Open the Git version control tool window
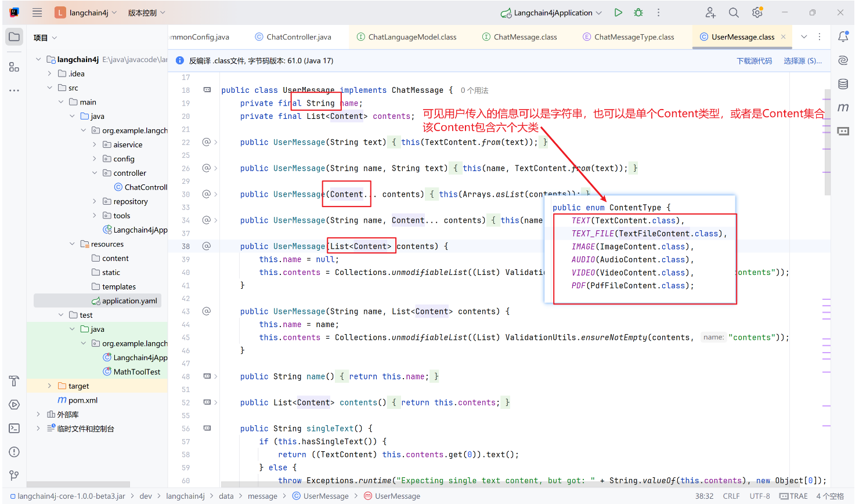 pyautogui.click(x=15, y=476)
